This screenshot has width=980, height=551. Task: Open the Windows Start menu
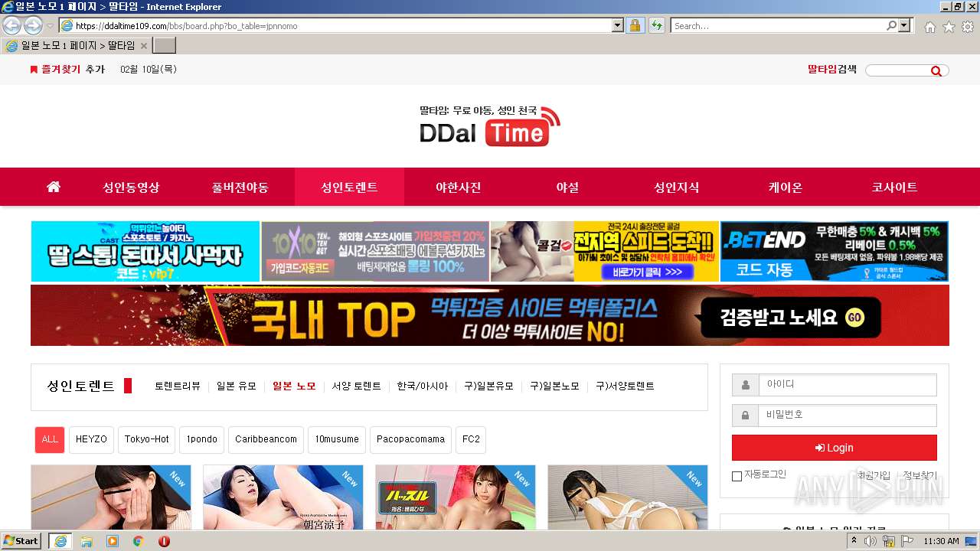point(21,541)
